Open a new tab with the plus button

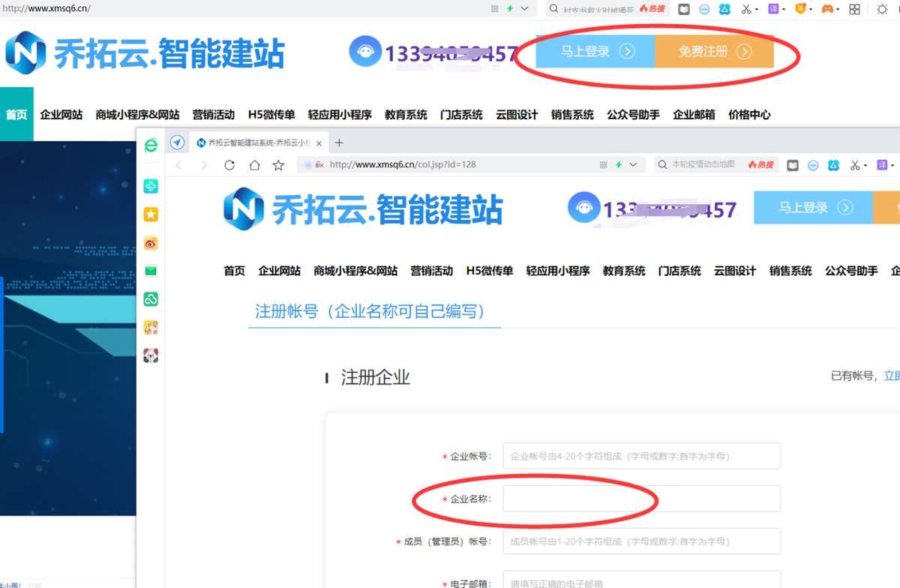pos(339,142)
